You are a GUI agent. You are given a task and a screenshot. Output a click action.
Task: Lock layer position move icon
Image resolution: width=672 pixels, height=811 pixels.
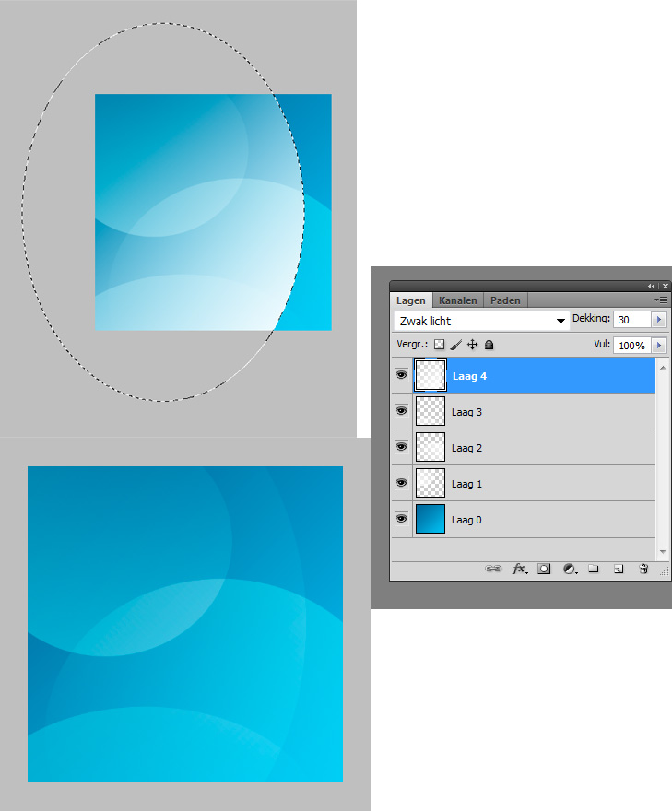[x=472, y=345]
